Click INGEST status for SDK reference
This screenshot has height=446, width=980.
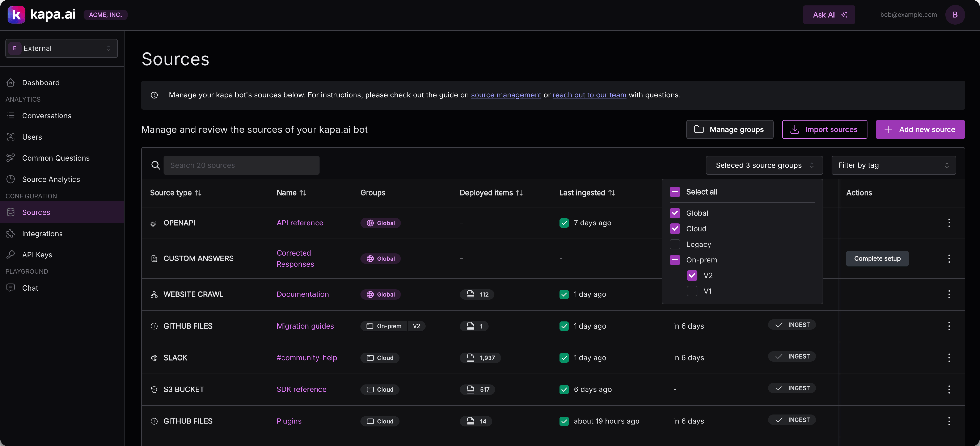[791, 388]
